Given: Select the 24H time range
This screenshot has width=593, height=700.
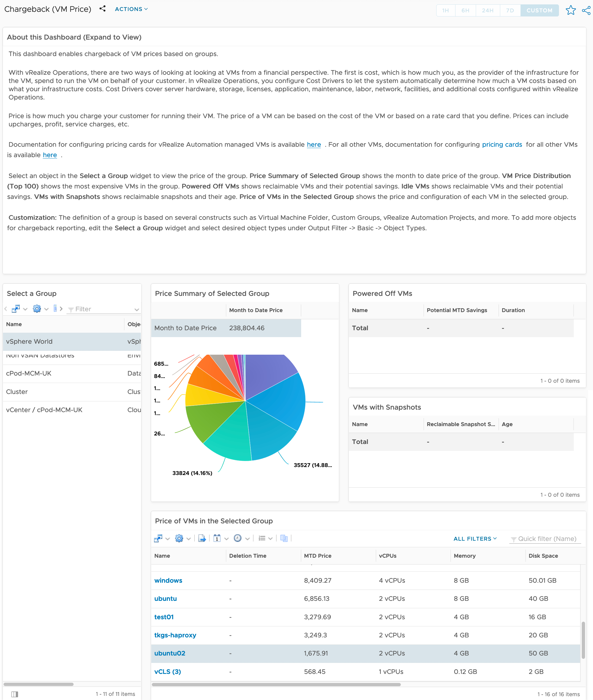Looking at the screenshot, I should [x=488, y=10].
